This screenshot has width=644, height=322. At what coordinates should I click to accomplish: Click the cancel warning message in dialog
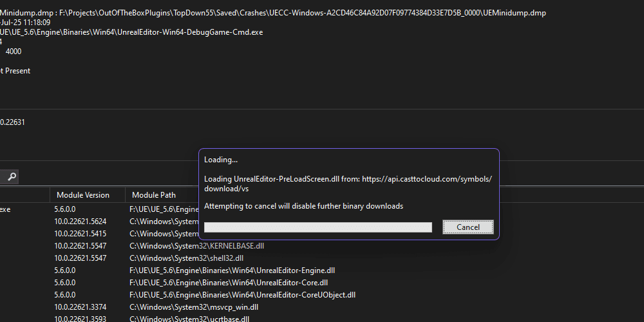pyautogui.click(x=303, y=206)
